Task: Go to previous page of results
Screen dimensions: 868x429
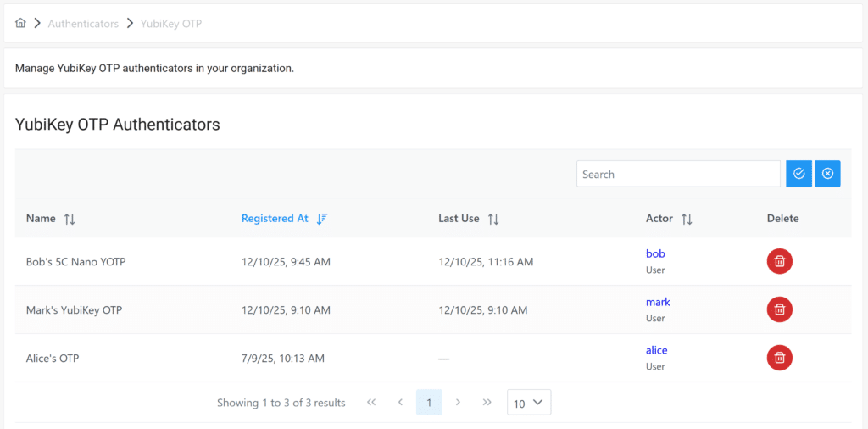Action: coord(400,403)
